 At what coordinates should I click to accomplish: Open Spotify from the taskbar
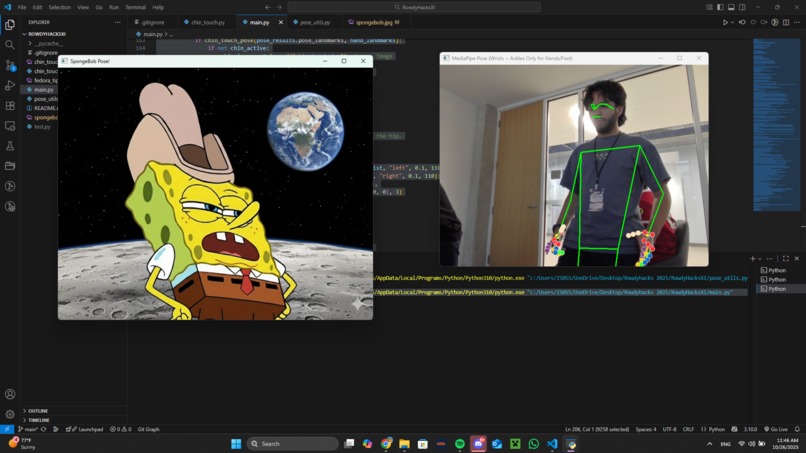(x=460, y=444)
